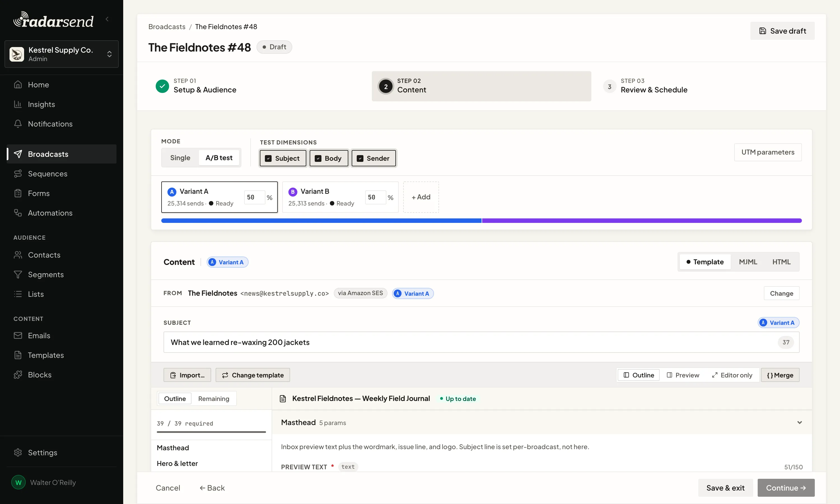Open Insights from the sidebar

(61, 104)
